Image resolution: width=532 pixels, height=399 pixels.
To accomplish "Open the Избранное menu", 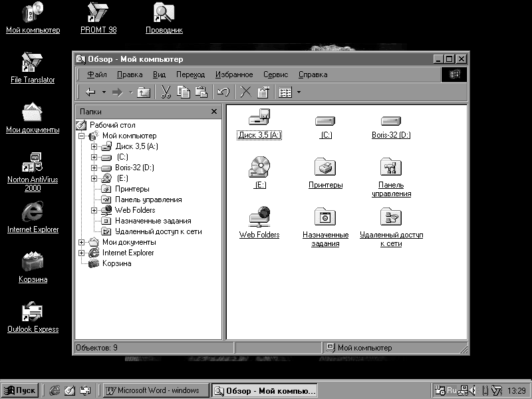I will pos(234,74).
